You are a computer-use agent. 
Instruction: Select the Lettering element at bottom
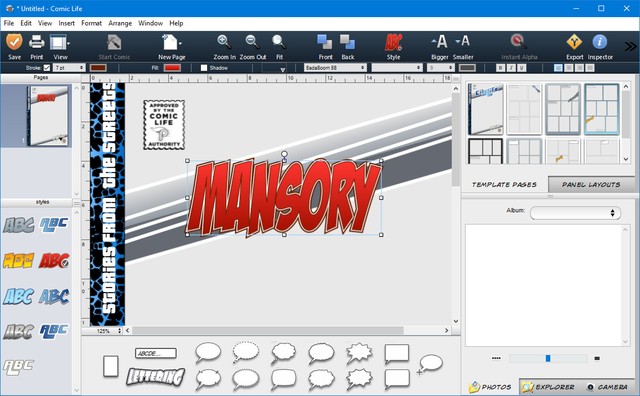156,376
